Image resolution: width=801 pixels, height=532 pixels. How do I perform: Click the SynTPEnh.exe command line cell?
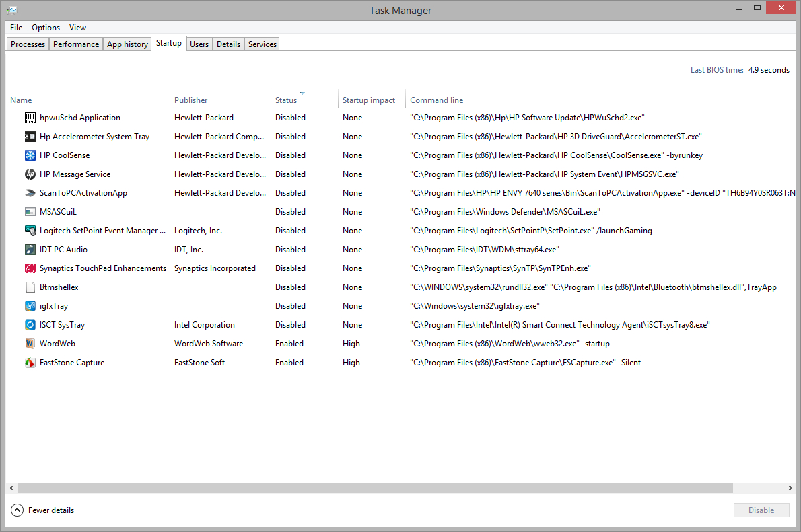tap(500, 268)
